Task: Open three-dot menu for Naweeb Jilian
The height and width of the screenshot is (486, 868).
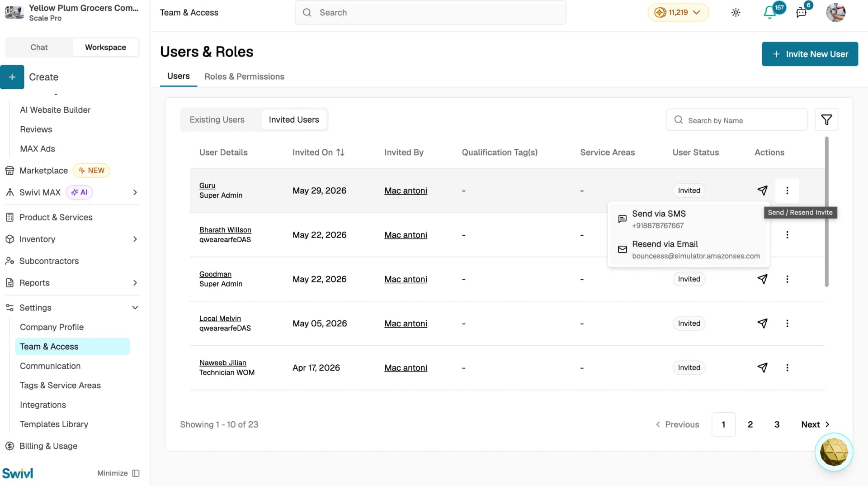Action: 787,368
